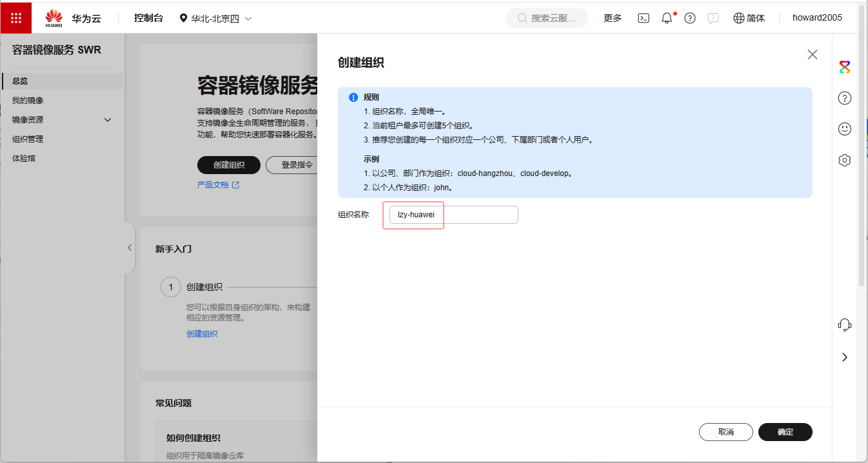Click the Huawei Cloud logo
The image size is (868, 463).
[54, 18]
